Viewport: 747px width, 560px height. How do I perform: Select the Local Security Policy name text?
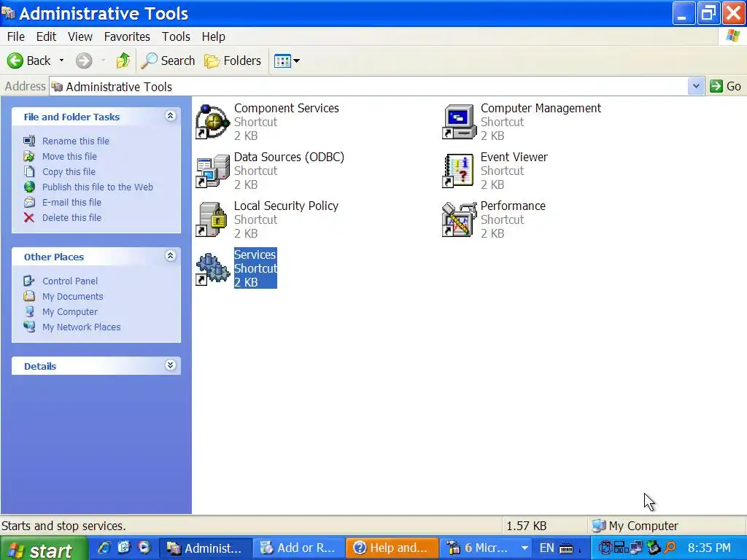pyautogui.click(x=286, y=206)
